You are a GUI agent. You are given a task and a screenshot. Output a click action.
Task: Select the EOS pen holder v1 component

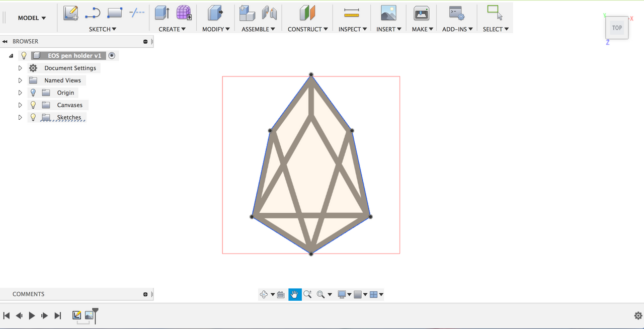(x=74, y=56)
